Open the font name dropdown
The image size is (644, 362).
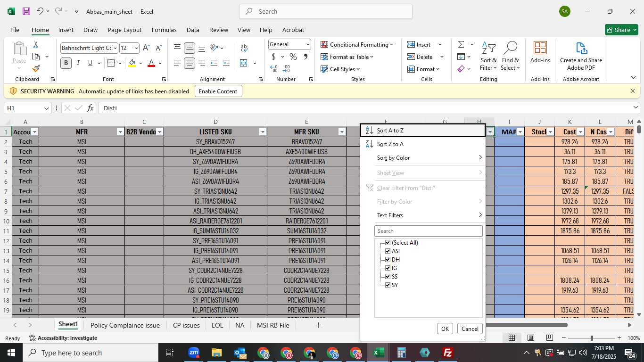coord(115,48)
